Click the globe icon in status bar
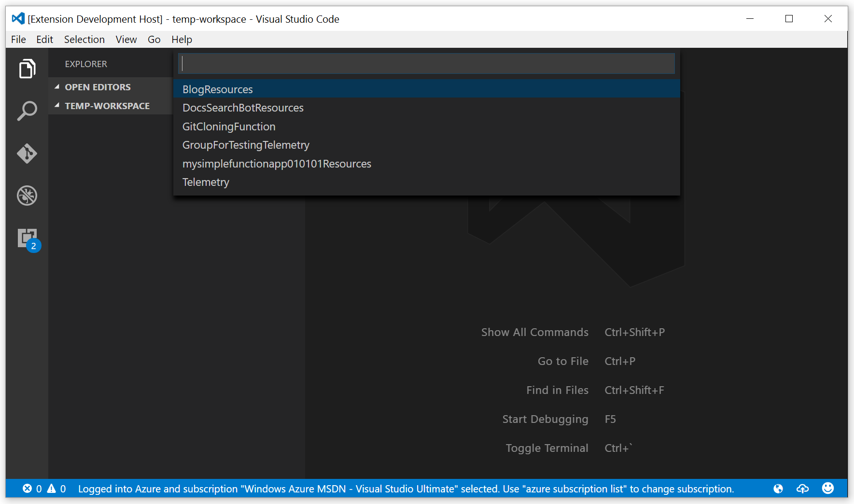The image size is (854, 504). 778,489
